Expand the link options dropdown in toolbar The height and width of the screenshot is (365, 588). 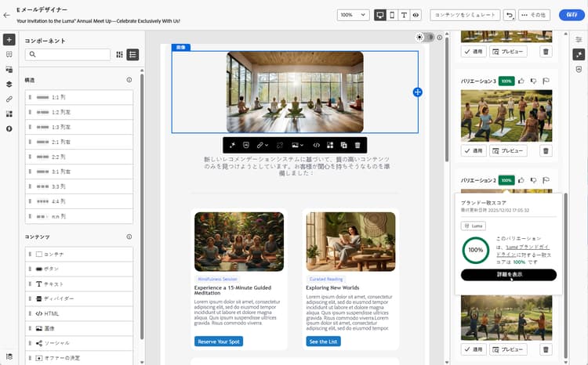(x=262, y=145)
